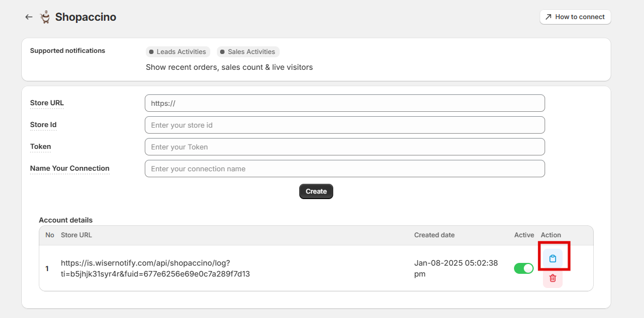
Task: Focus the Store URL input field
Action: coord(345,103)
